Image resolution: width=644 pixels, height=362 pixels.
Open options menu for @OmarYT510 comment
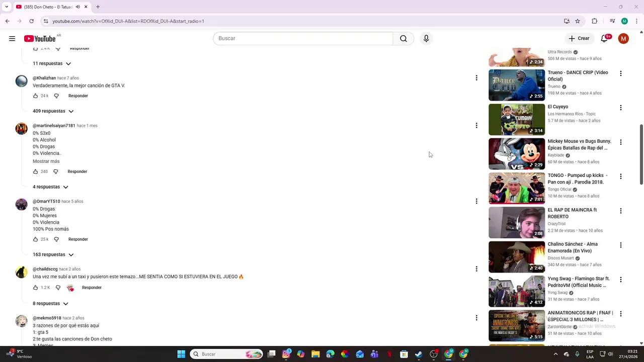(476, 201)
